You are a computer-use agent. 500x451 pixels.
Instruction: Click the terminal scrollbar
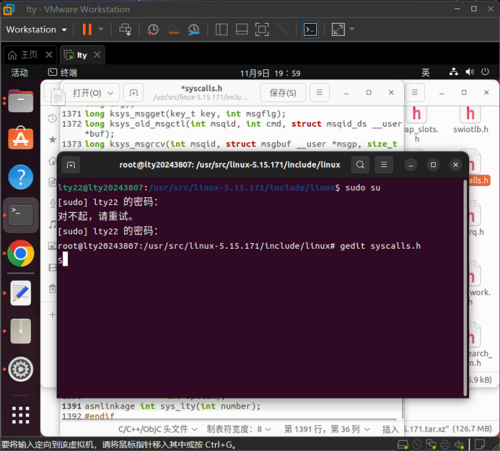click(465, 288)
